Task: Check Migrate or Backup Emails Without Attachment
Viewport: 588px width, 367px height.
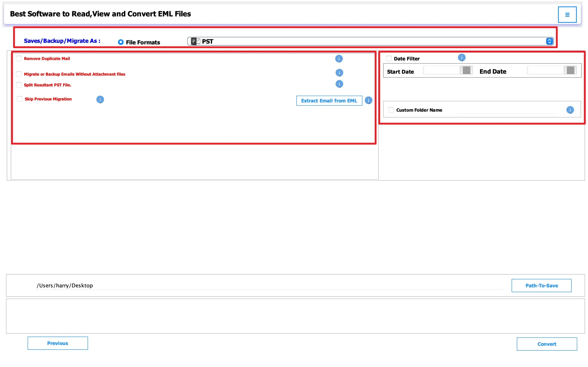Action: click(19, 74)
